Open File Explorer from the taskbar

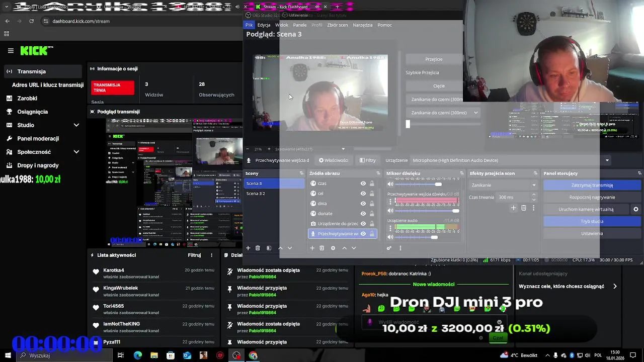(154, 355)
